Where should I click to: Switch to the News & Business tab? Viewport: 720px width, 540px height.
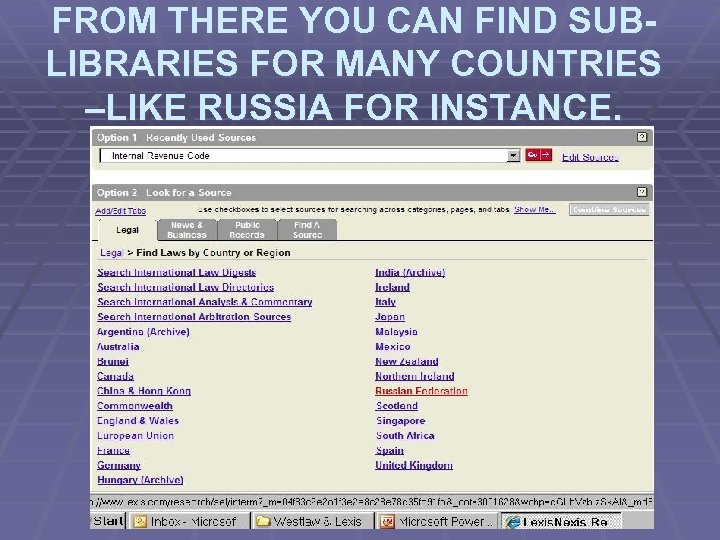pyautogui.click(x=186, y=230)
